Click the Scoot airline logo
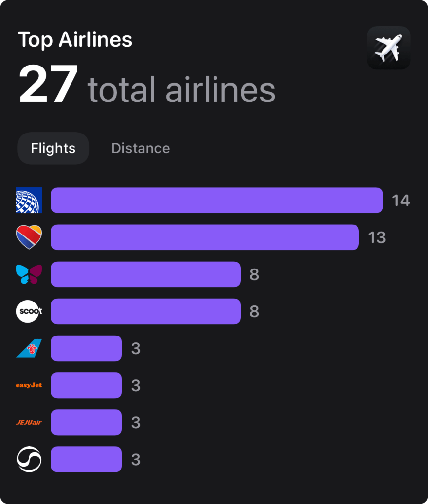 point(29,311)
